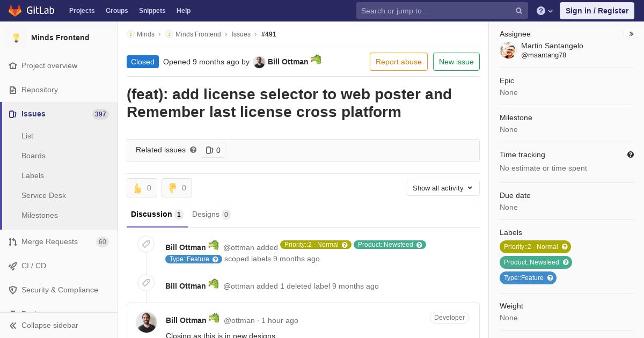Click the Collapse sidebar double-chevron icon
The image size is (644, 338).
pyautogui.click(x=13, y=325)
